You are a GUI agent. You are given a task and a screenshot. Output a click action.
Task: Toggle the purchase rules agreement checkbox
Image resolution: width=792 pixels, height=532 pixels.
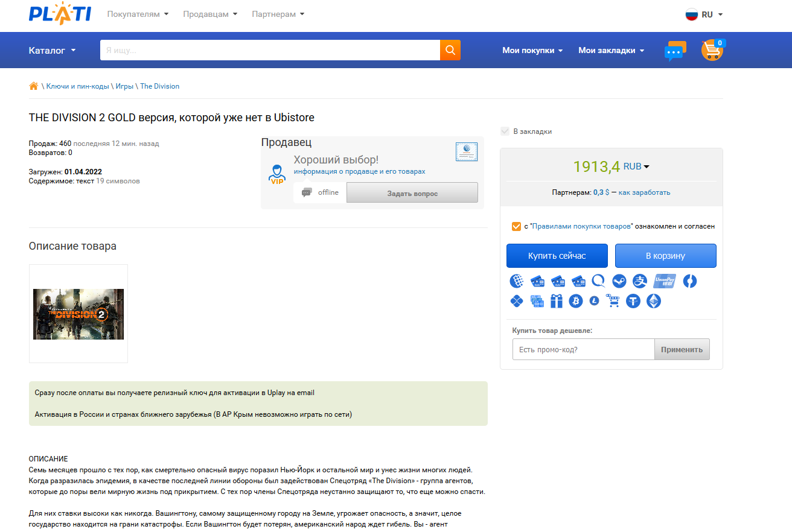pos(516,226)
